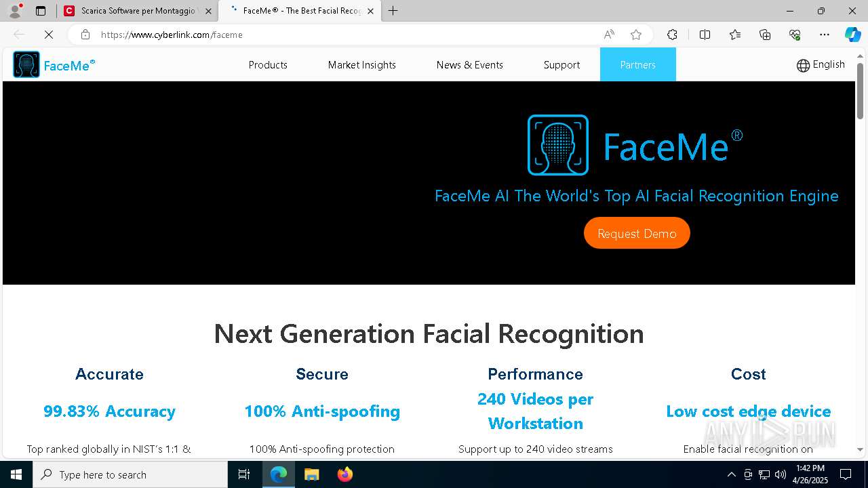Open File Explorer from the taskbar
Viewport: 868px width, 488px height.
[311, 474]
